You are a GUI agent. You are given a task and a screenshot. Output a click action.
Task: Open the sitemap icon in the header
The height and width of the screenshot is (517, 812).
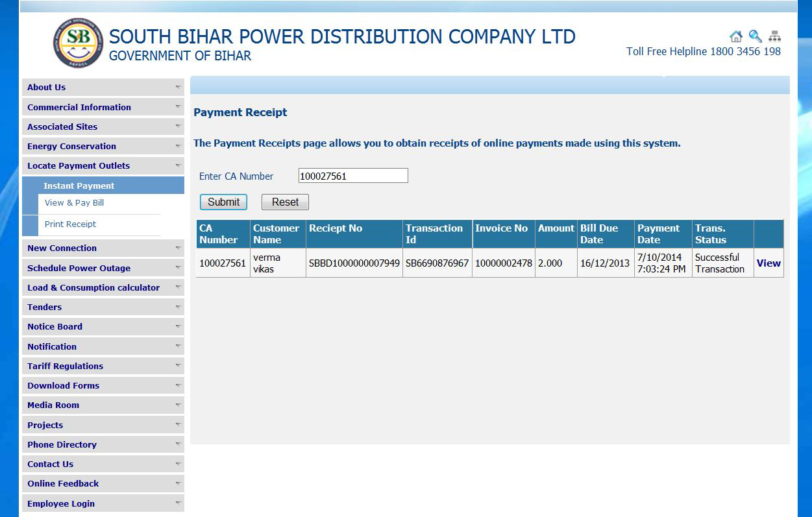pos(775,36)
